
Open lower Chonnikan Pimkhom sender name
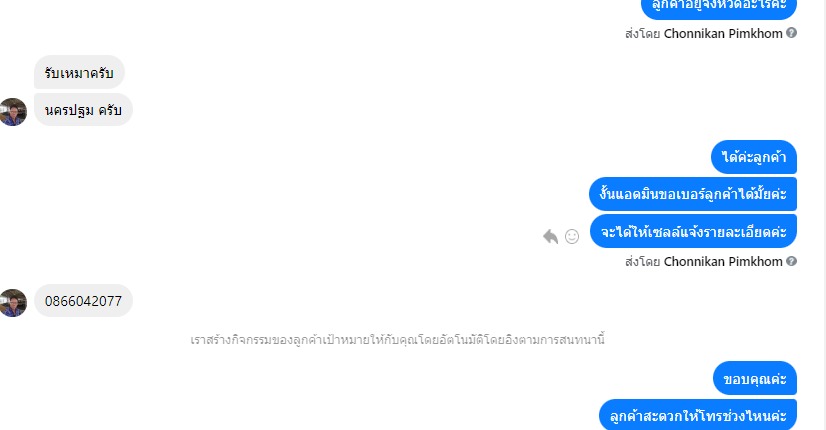point(723,261)
